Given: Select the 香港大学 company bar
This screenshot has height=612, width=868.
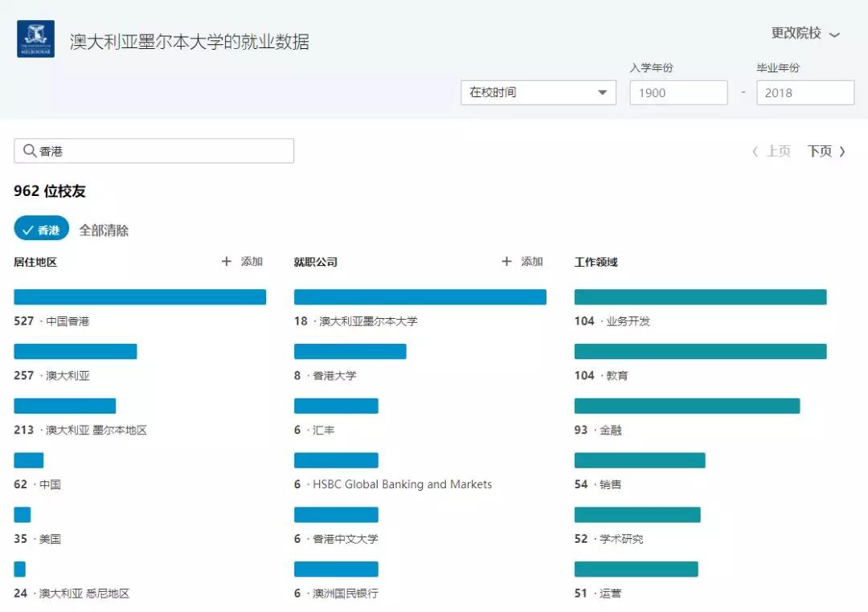Looking at the screenshot, I should click(x=350, y=352).
